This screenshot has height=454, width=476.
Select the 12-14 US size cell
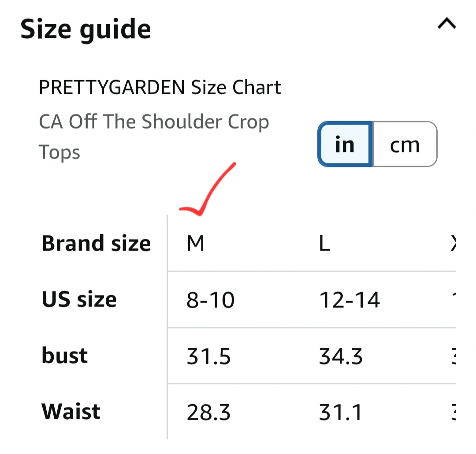coord(349,300)
